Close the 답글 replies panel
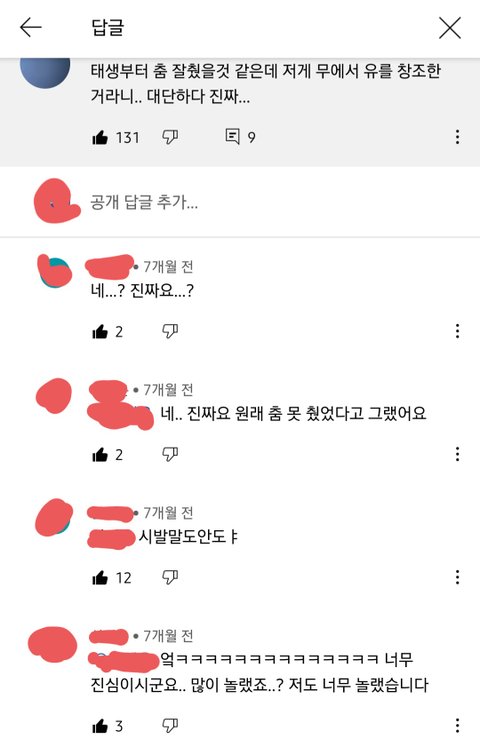This screenshot has width=480, height=755. pyautogui.click(x=450, y=27)
